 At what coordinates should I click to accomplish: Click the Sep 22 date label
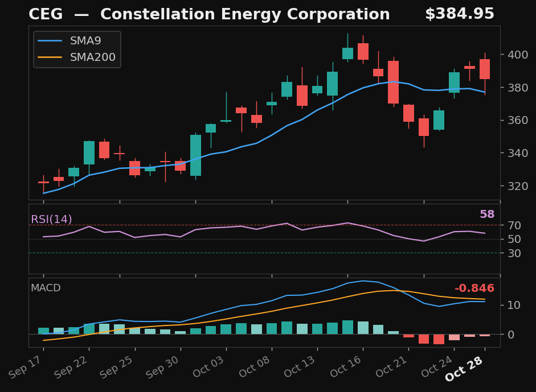click(71, 367)
